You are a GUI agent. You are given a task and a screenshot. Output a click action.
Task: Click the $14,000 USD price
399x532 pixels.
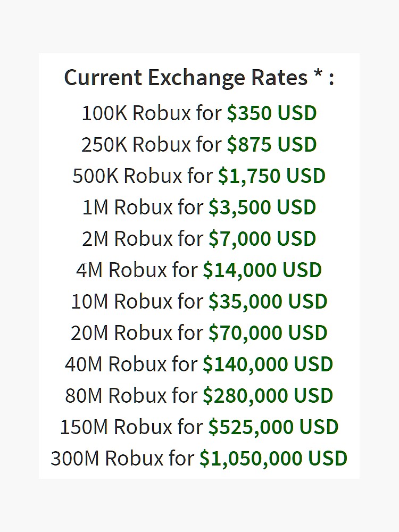(x=262, y=270)
